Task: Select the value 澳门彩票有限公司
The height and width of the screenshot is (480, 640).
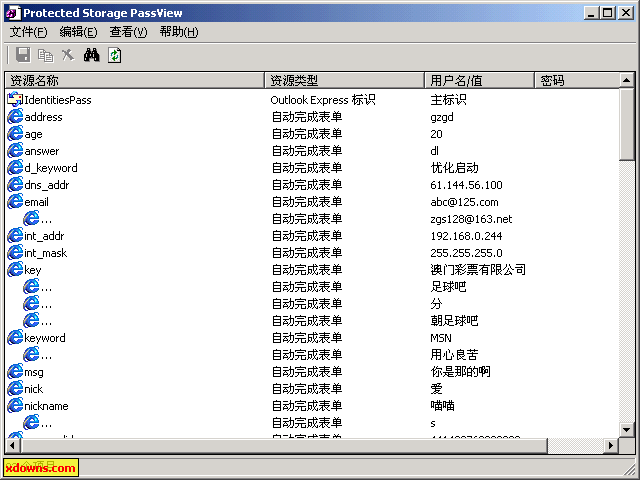Action: click(478, 270)
